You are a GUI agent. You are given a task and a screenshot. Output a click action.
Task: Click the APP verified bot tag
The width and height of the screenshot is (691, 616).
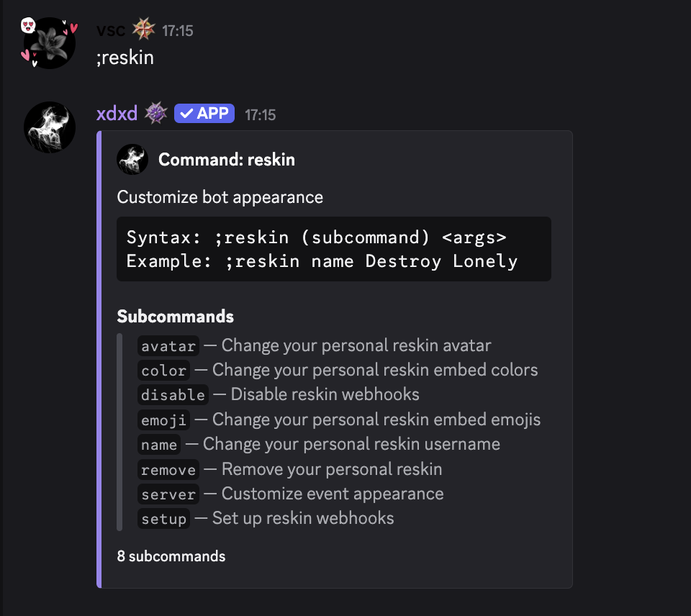204,114
